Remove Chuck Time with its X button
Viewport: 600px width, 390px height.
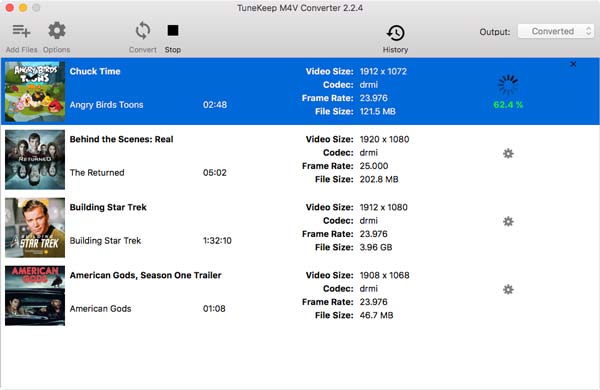pos(573,64)
